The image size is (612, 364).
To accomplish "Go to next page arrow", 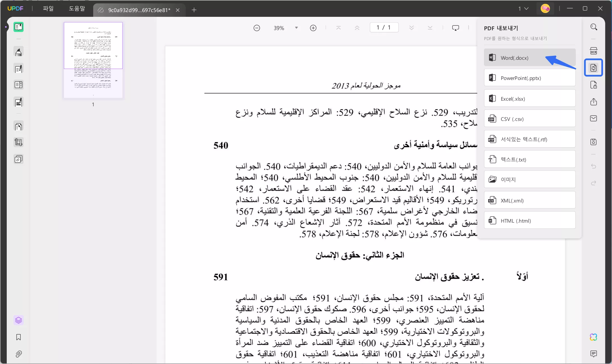I will point(412,28).
